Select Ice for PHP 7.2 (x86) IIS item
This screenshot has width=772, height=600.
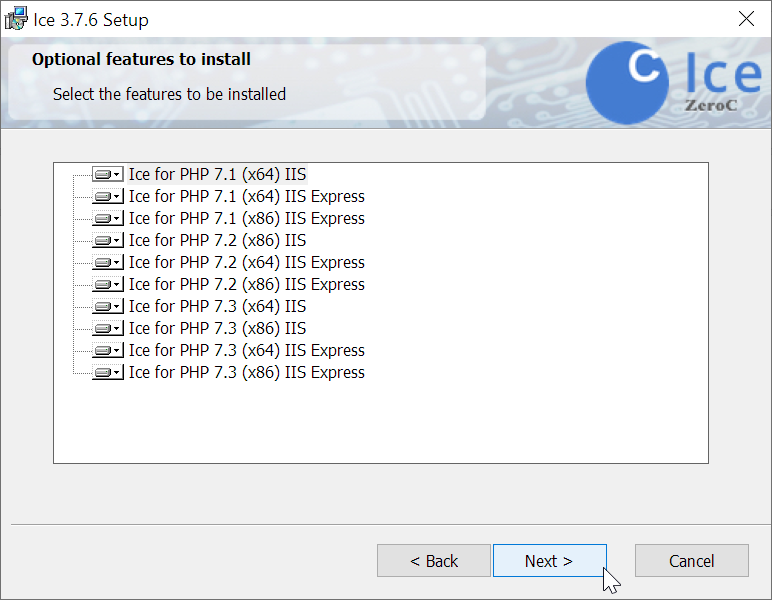click(217, 240)
